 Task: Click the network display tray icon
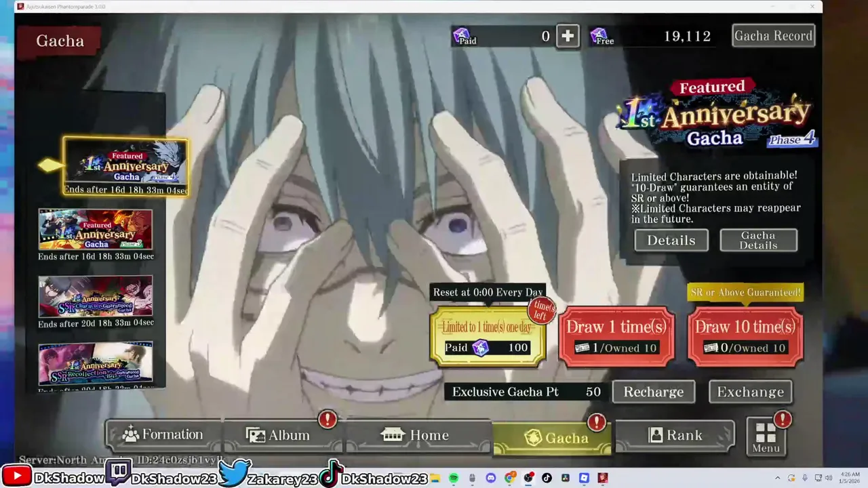pos(818,478)
